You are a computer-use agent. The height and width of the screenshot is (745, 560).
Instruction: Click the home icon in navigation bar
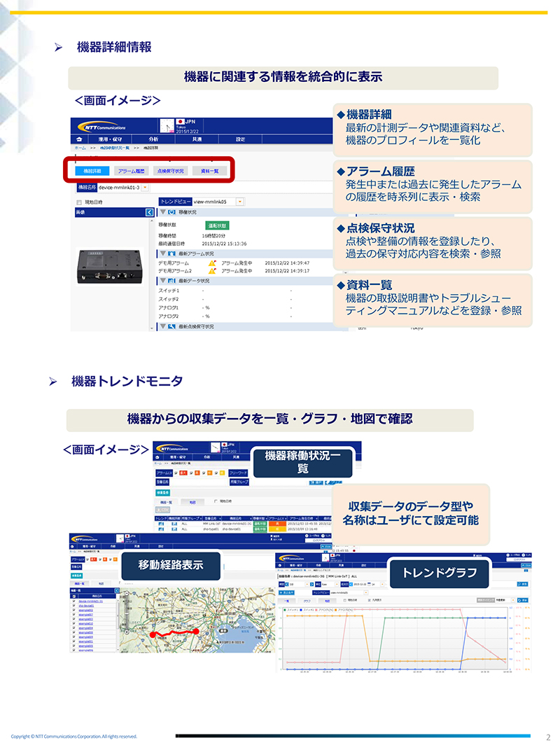click(x=79, y=139)
